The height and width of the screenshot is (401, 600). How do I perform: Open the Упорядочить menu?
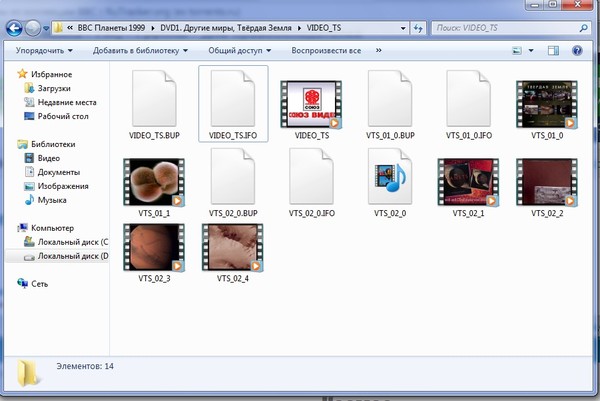coord(44,51)
